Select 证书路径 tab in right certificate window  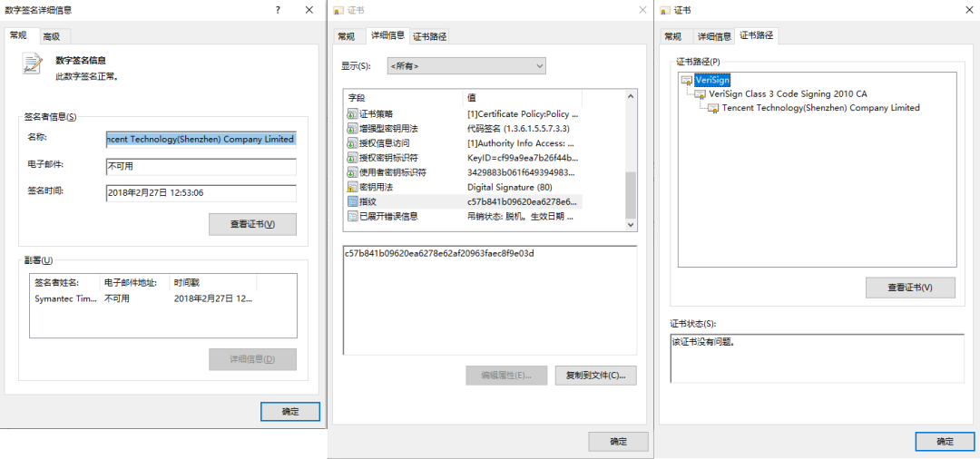(x=757, y=35)
